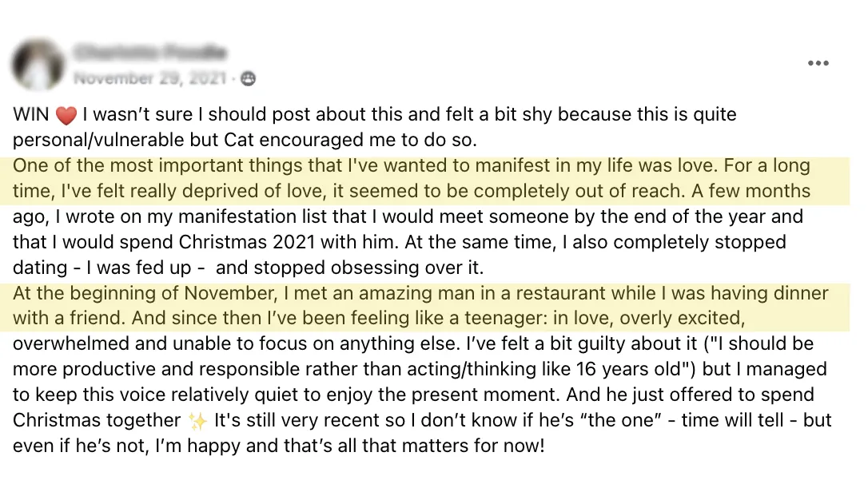The width and height of the screenshot is (868, 484).
Task: Click the November 2021 post timestamp
Action: click(x=149, y=78)
